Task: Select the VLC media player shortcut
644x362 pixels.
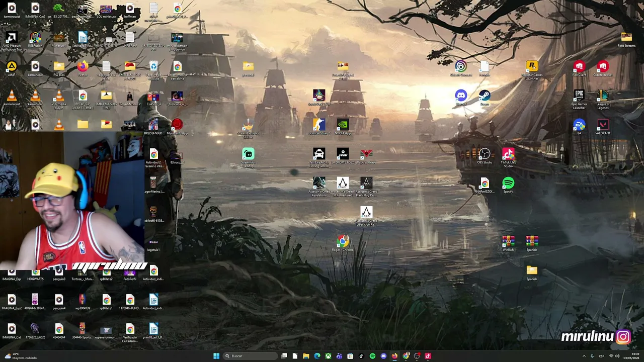Action: pos(59,100)
